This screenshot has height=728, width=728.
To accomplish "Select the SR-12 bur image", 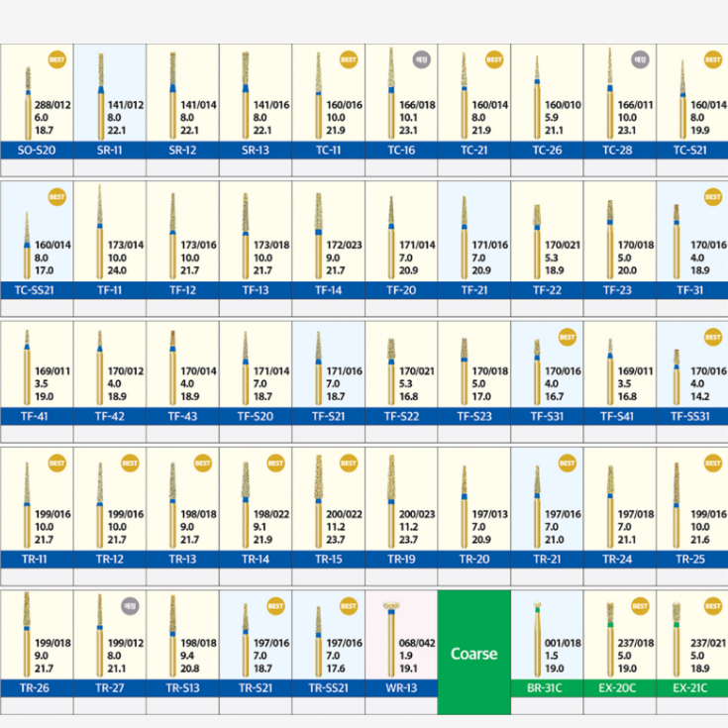I will coord(172,95).
